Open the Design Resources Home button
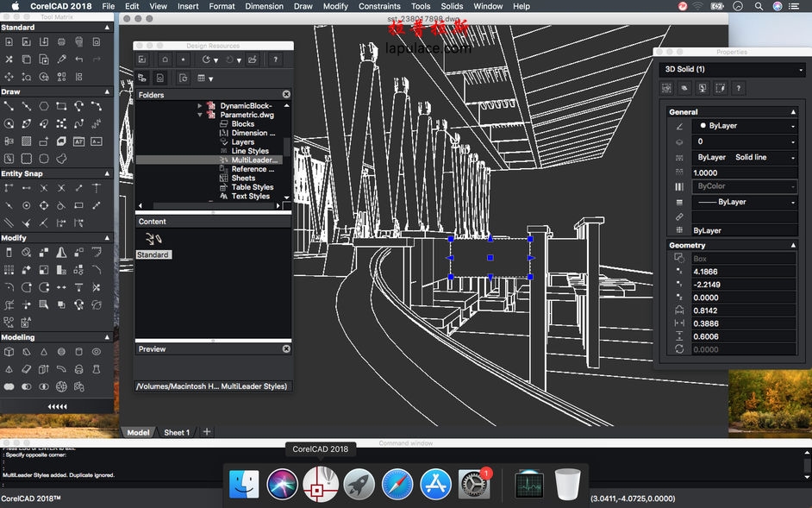 166,60
